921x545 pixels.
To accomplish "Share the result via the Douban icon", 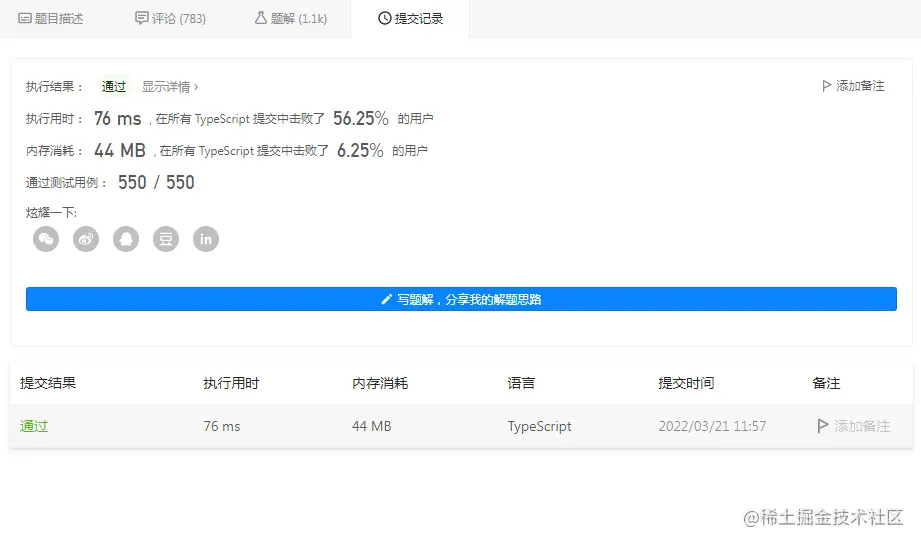I will click(166, 239).
